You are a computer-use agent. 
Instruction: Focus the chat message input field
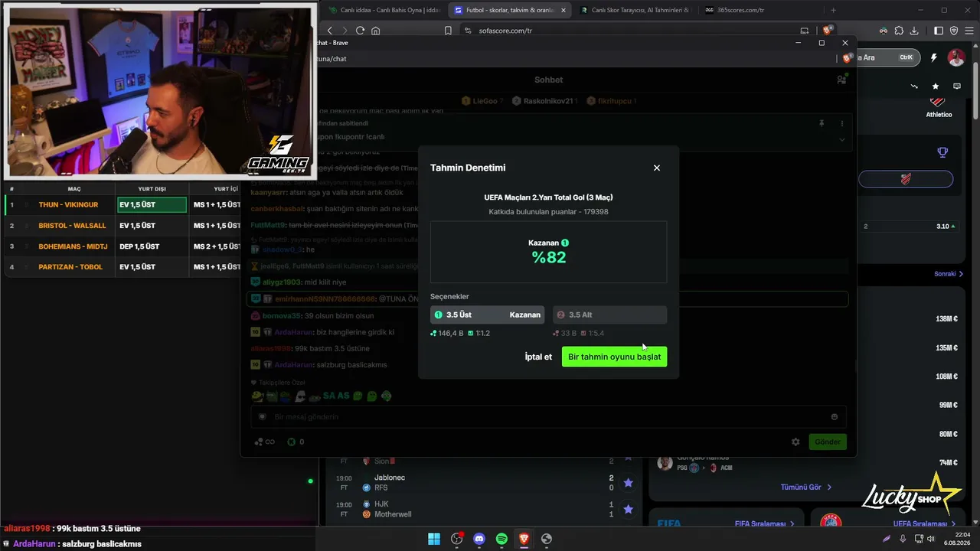point(548,417)
